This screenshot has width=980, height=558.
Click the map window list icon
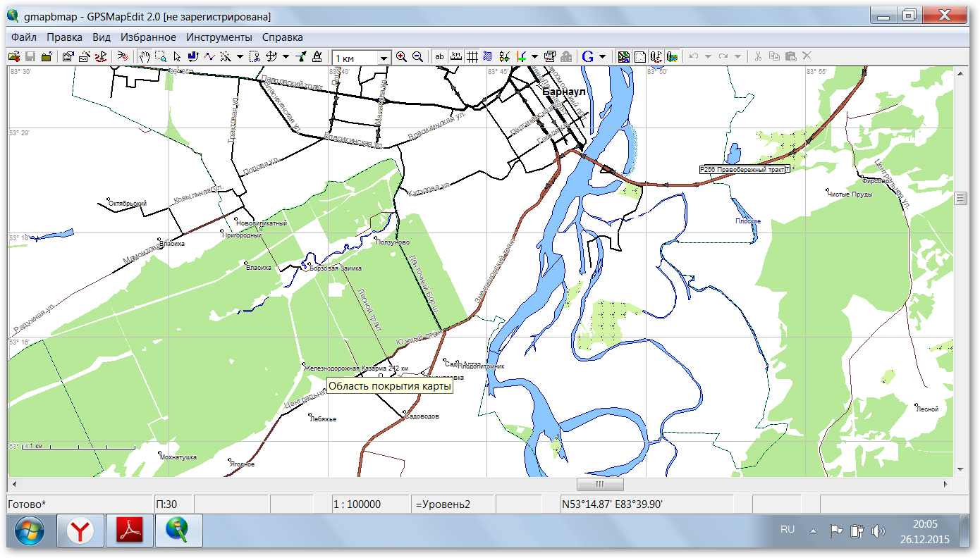550,56
